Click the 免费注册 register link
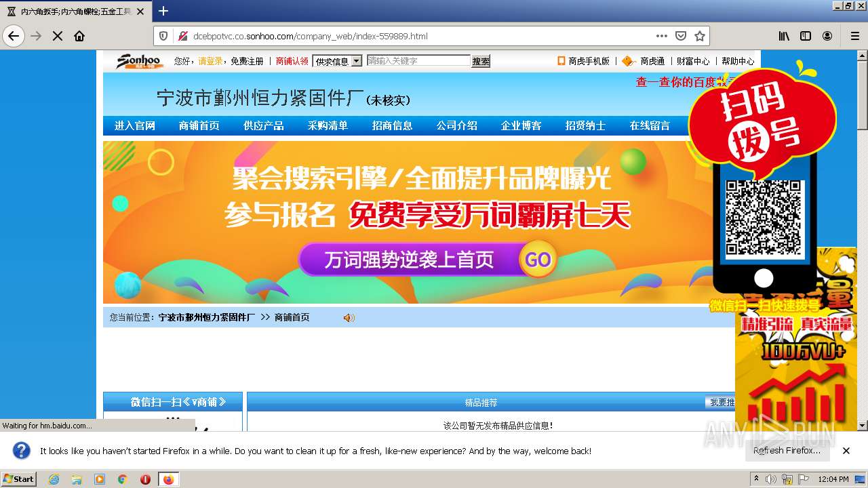 247,61
